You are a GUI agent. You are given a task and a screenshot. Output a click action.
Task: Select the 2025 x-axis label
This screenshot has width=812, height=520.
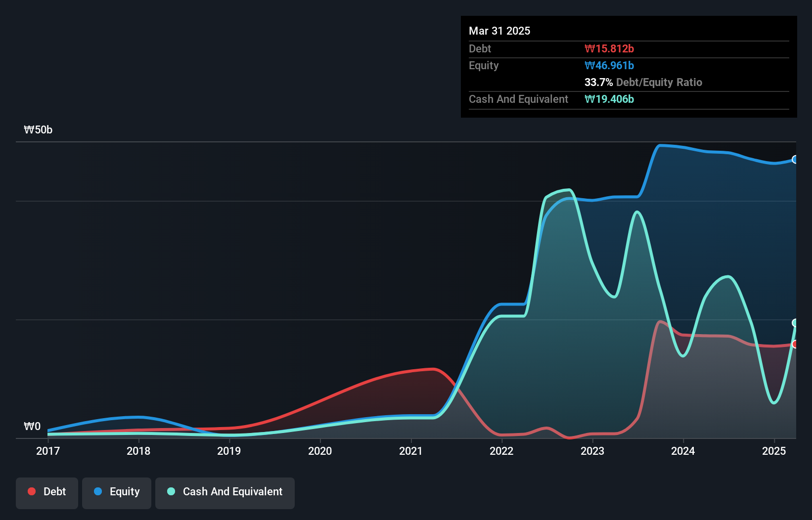click(774, 451)
